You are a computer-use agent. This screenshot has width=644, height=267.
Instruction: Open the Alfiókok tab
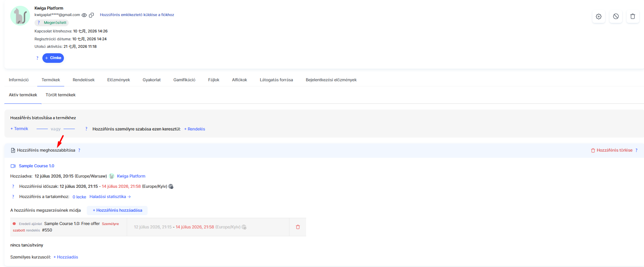pos(239,80)
